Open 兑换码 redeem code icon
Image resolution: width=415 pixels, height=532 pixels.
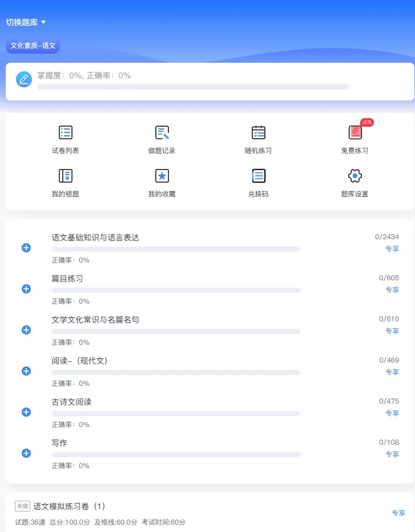[x=258, y=176]
